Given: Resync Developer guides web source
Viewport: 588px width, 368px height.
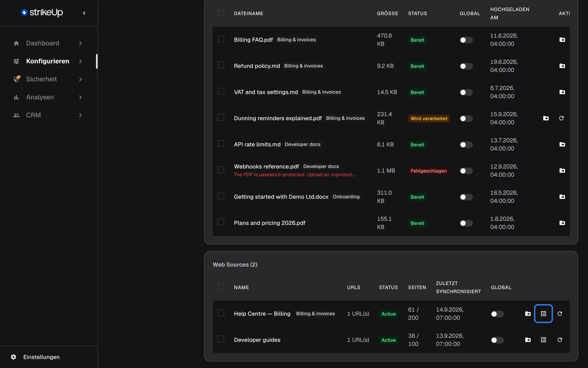Looking at the screenshot, I should point(560,340).
